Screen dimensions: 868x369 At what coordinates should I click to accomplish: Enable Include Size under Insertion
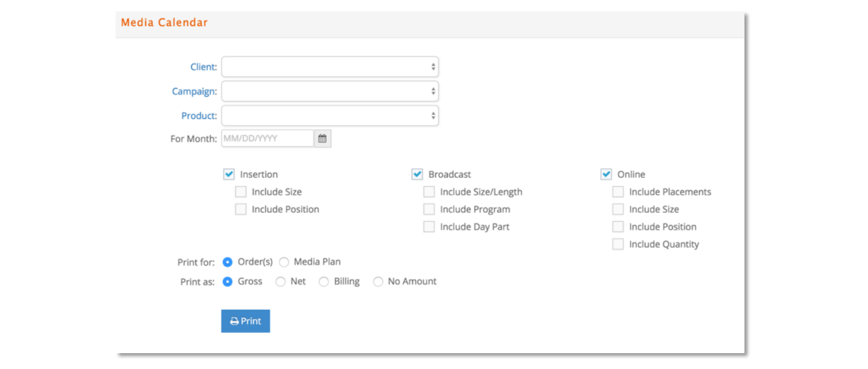[241, 192]
